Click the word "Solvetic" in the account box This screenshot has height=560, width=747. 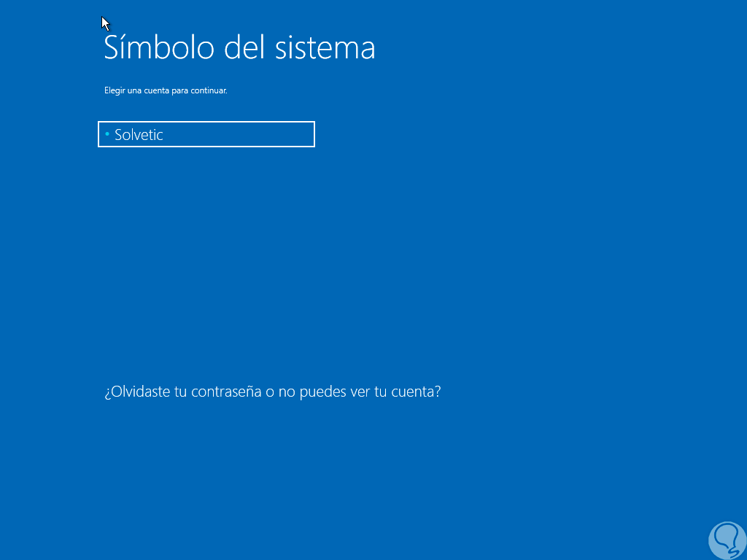139,135
